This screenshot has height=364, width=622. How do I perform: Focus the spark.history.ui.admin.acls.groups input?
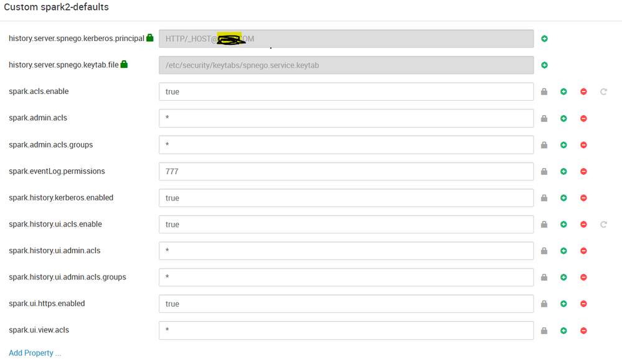pyautogui.click(x=346, y=277)
